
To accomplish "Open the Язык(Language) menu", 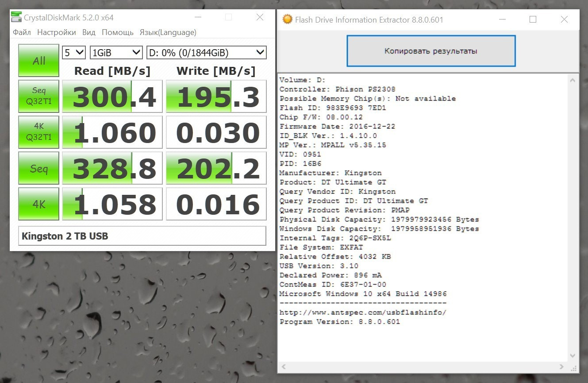I will tap(168, 32).
